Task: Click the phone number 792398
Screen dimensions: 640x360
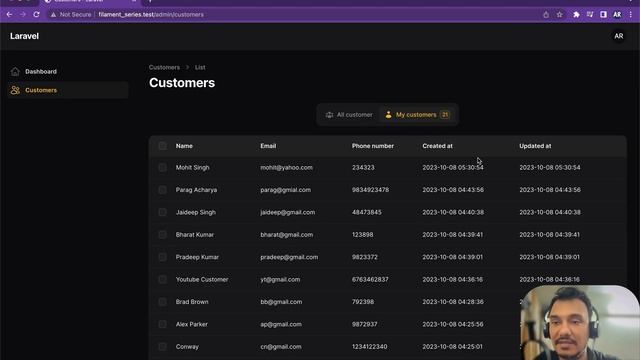Action: [363, 302]
